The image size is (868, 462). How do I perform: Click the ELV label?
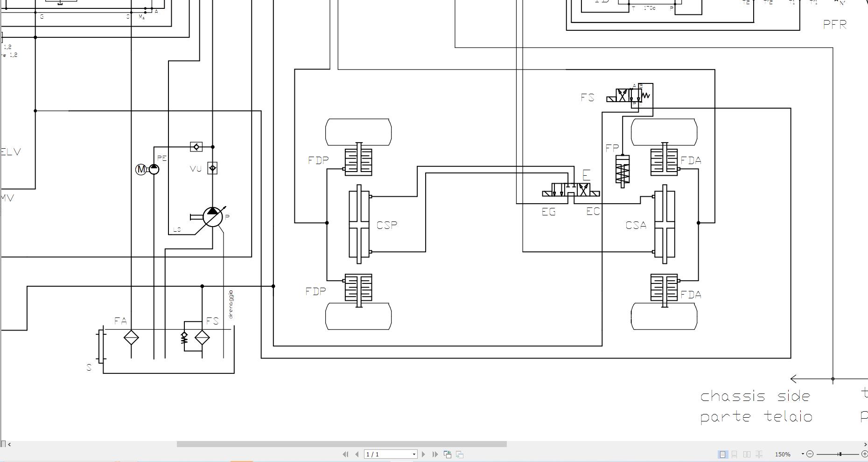coord(10,152)
